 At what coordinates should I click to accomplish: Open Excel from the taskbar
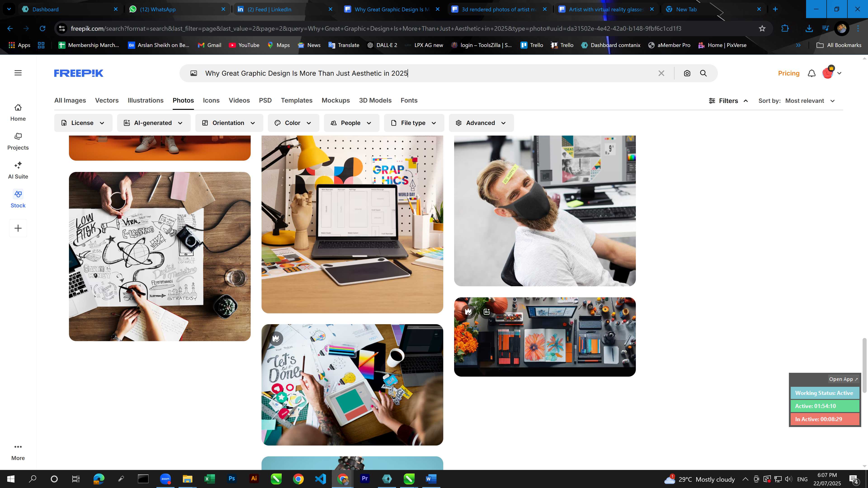(209, 479)
